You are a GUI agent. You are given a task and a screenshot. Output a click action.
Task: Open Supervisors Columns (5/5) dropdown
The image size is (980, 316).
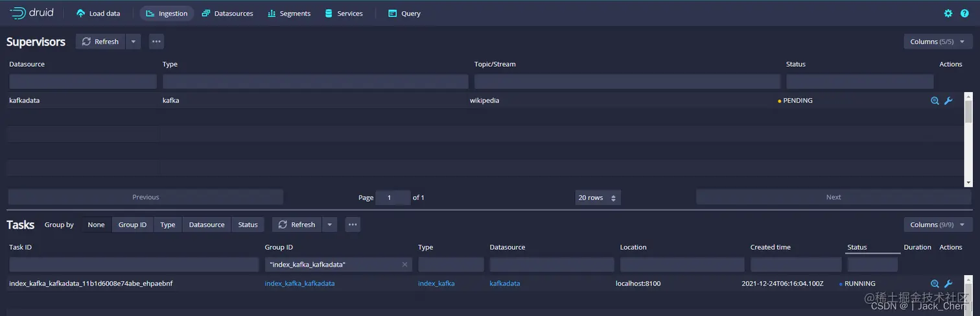[x=938, y=42]
